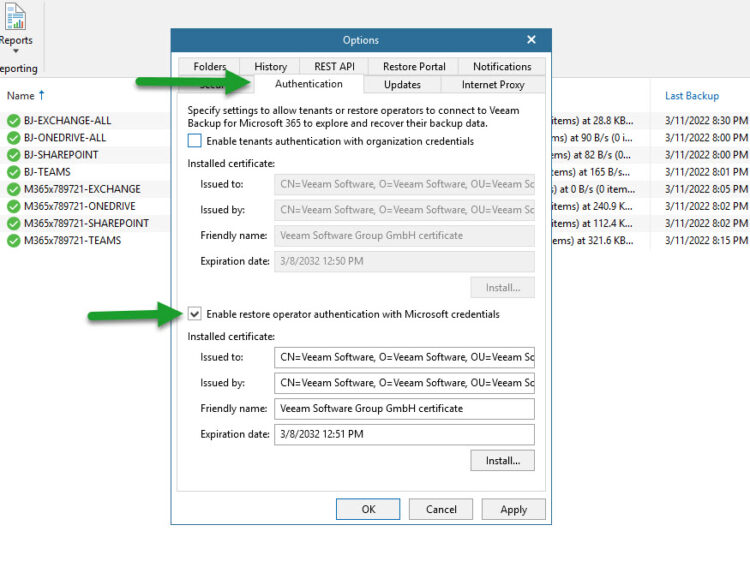Click the Name column header

point(21,96)
